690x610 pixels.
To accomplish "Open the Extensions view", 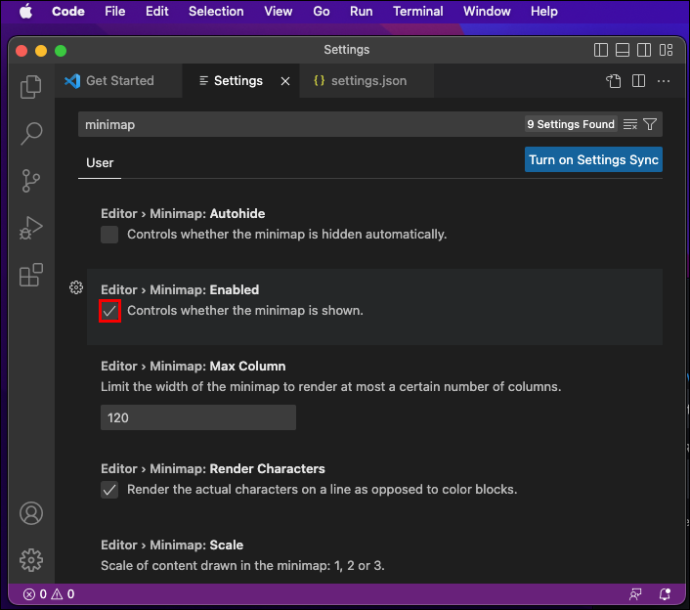I will (31, 275).
